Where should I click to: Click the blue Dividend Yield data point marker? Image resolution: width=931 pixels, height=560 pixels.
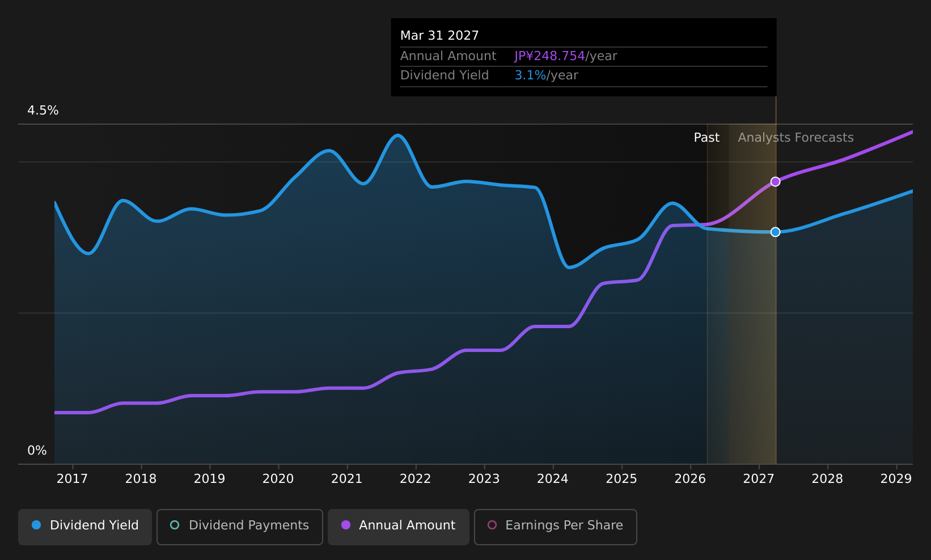pyautogui.click(x=775, y=232)
